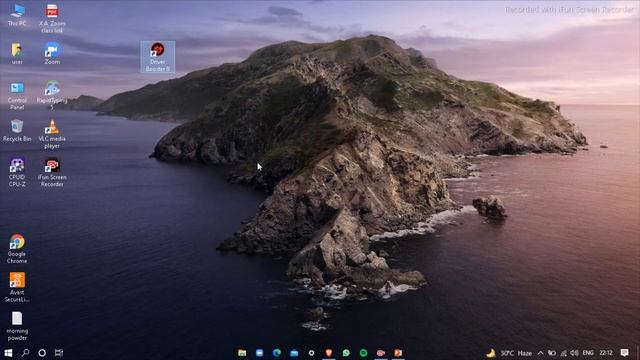Click the ENG language indicator
The image size is (640, 360).
pyautogui.click(x=588, y=353)
